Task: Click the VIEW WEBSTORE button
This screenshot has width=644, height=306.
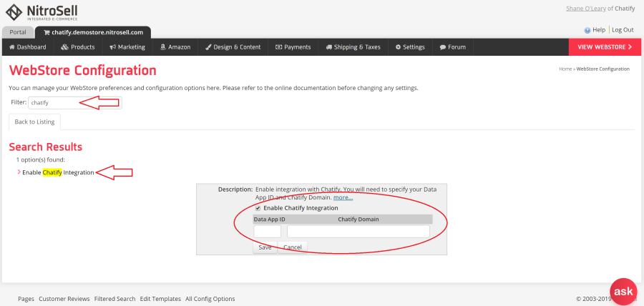Action: [605, 47]
